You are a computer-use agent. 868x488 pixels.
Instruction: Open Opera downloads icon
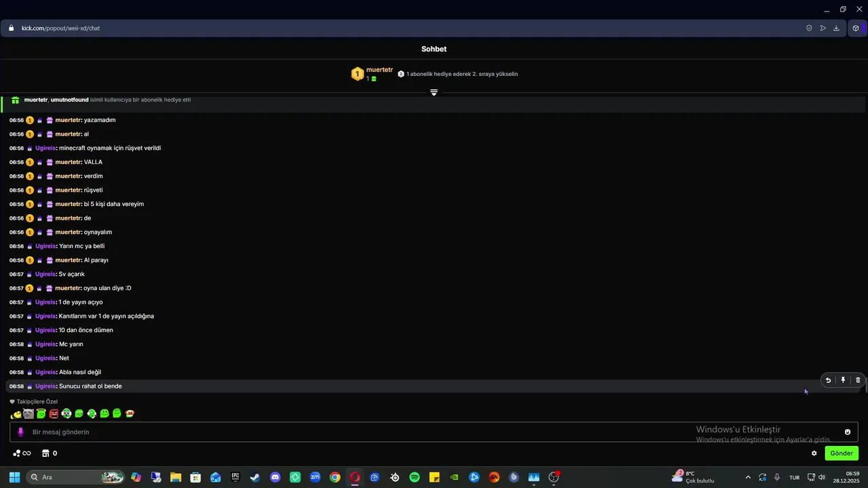836,28
